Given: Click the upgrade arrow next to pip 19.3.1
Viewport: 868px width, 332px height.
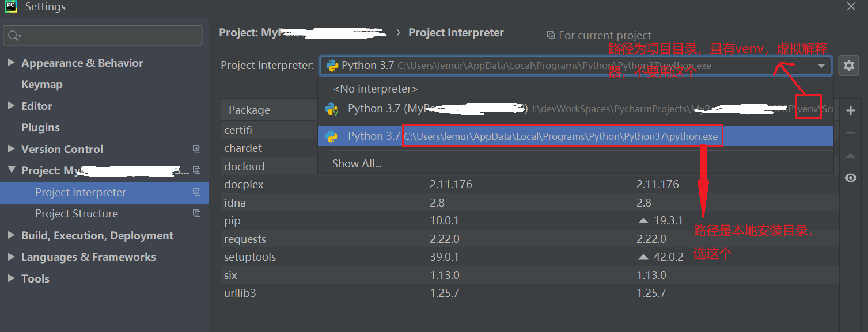Looking at the screenshot, I should (641, 220).
